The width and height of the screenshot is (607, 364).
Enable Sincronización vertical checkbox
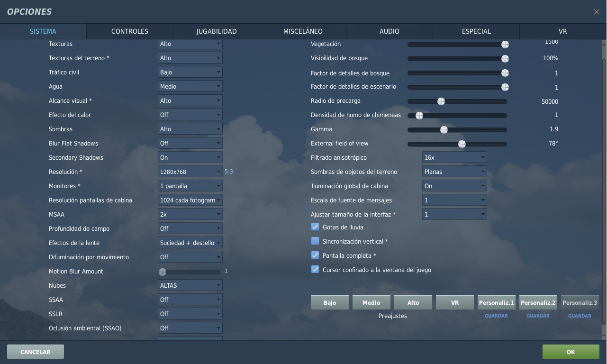coord(315,241)
